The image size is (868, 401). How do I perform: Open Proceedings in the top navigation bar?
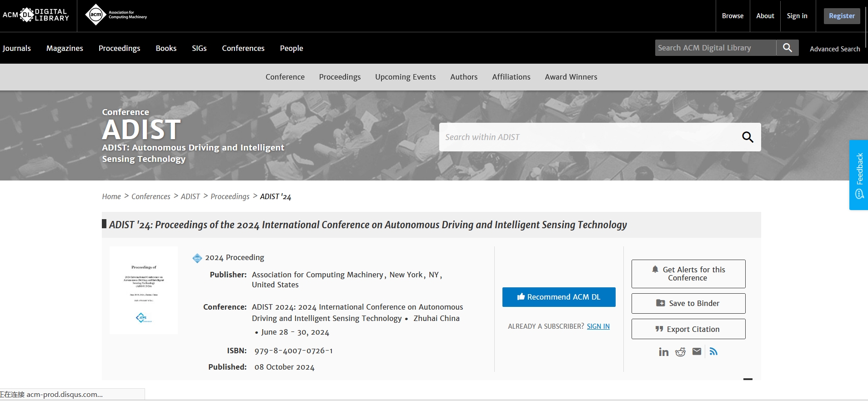click(x=120, y=48)
